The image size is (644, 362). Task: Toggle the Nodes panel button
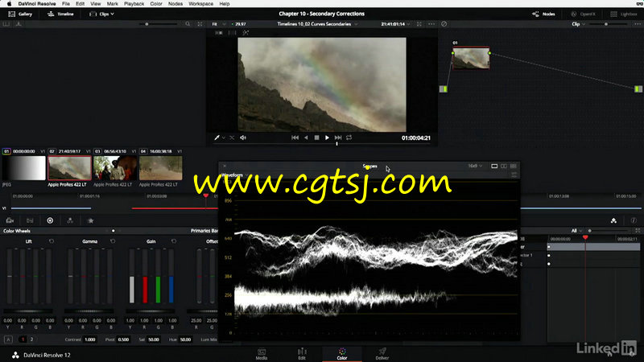tap(543, 14)
